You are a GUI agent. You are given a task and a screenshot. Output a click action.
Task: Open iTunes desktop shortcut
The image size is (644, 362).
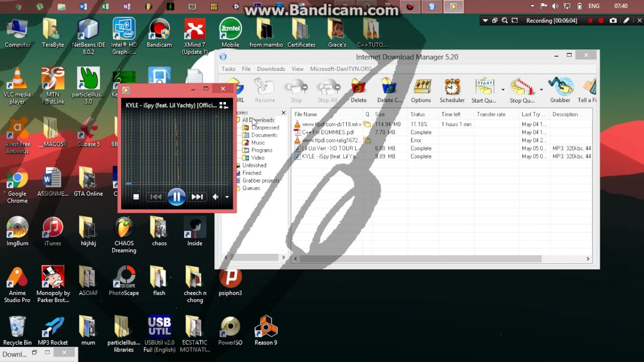tap(52, 232)
